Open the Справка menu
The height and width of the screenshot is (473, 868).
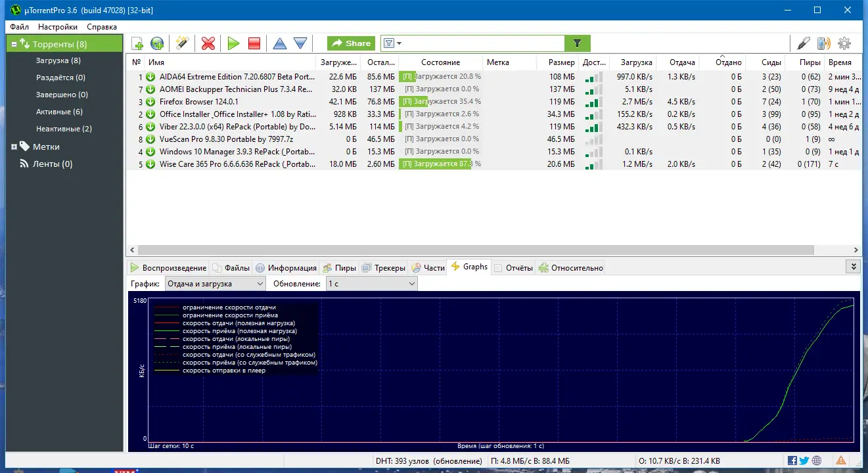[102, 27]
